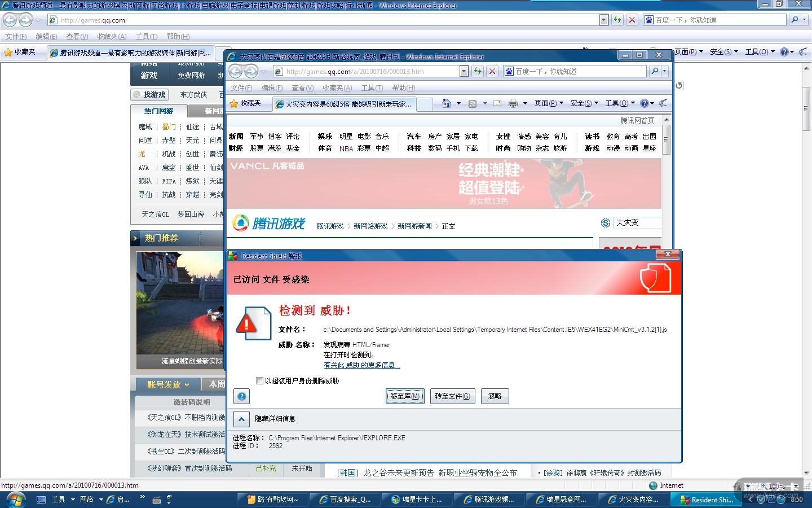
Task: Click address bar in front IE window
Action: [x=372, y=71]
